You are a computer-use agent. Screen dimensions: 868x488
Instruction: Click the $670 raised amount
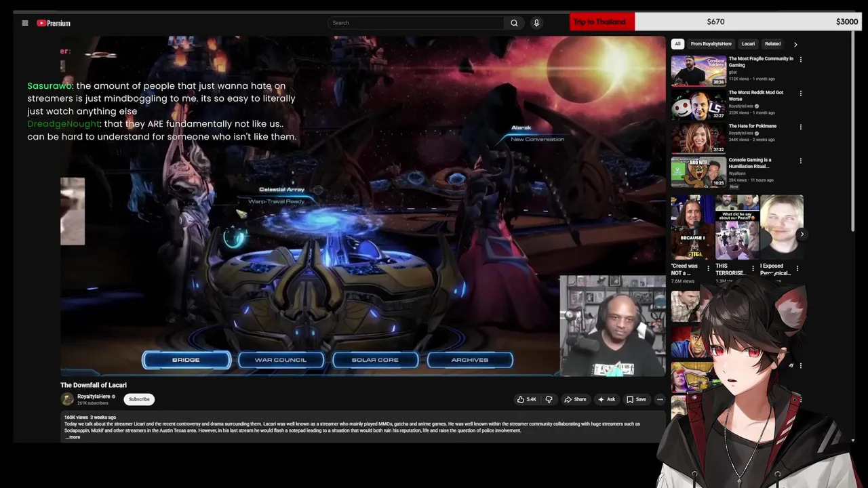(x=715, y=22)
